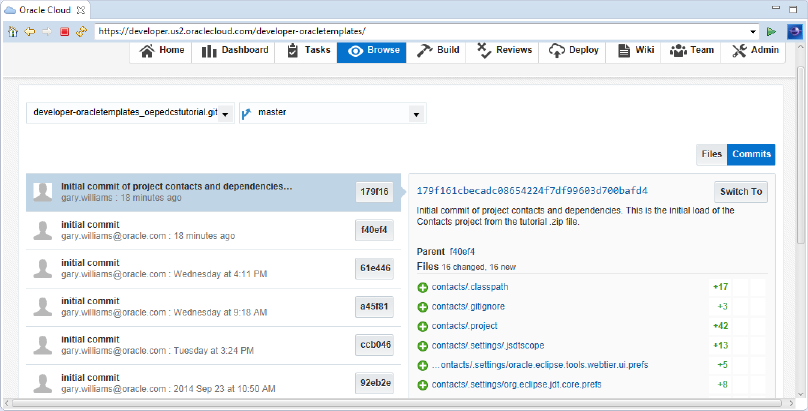Image resolution: width=808 pixels, height=411 pixels.
Task: Click the green plus icon for contacts/.gitignore
Action: click(x=423, y=307)
